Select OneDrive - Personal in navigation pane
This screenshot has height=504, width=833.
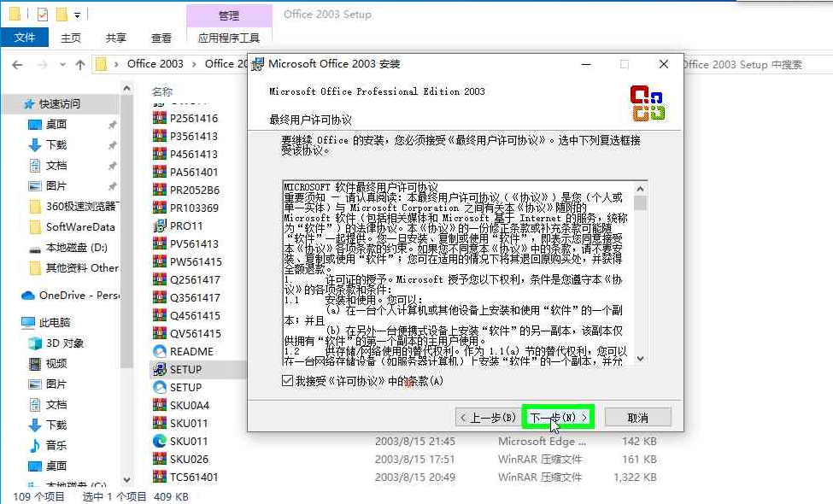tap(71, 296)
